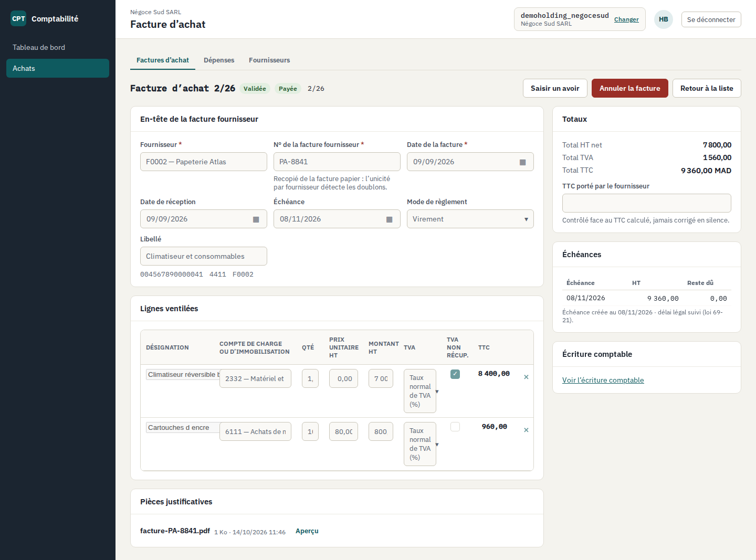Expand TVA rate dropdown on Climatiseur line
This screenshot has width=756, height=560.
pos(420,391)
